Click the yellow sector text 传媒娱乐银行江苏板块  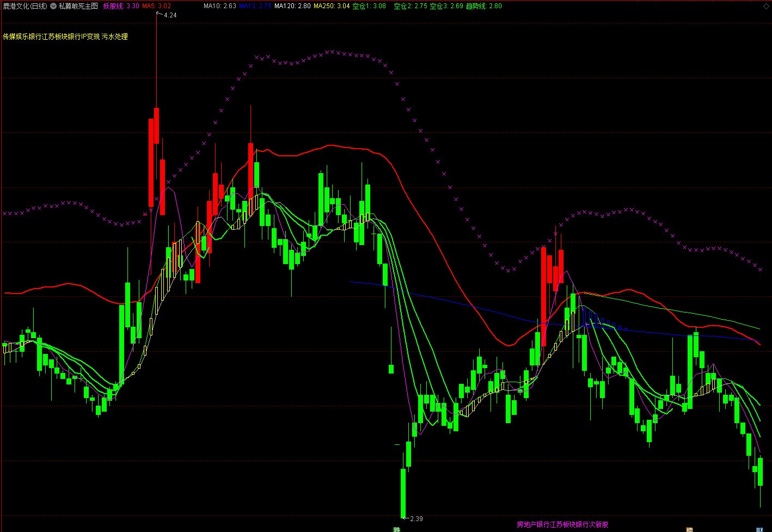click(35, 36)
